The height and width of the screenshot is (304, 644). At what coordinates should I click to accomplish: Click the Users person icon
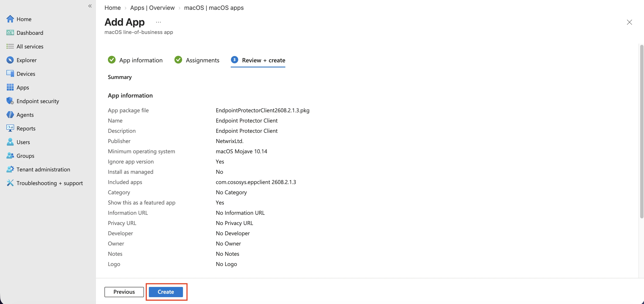pyautogui.click(x=10, y=142)
